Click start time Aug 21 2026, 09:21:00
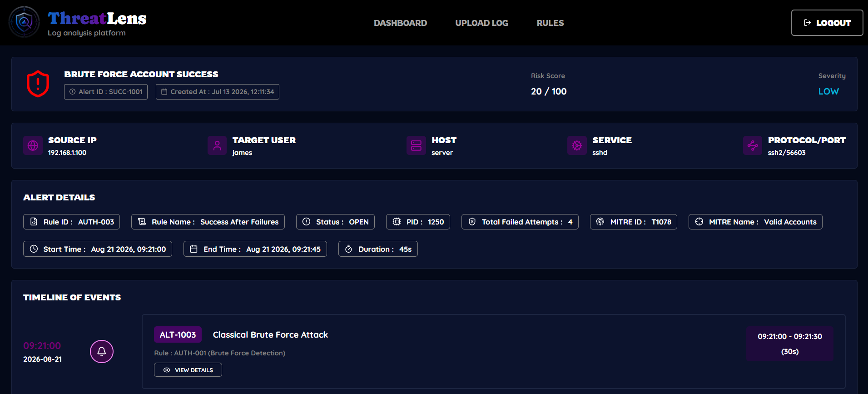868x394 pixels. (129, 249)
